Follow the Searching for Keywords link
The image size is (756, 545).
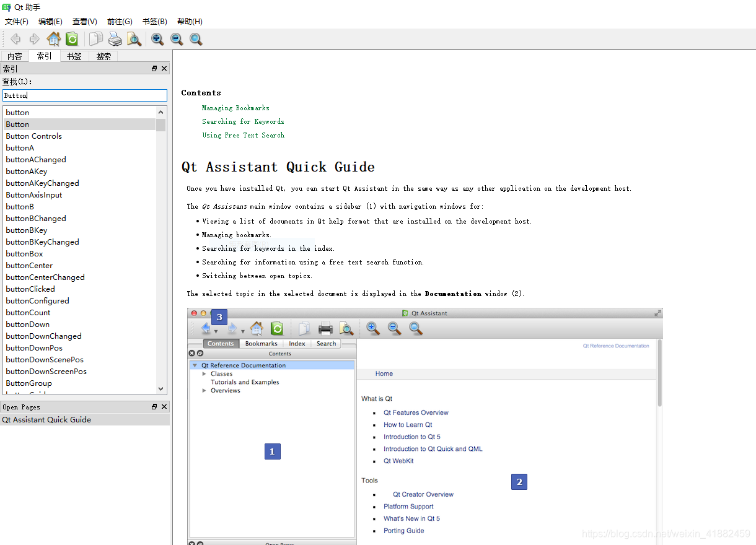point(243,121)
